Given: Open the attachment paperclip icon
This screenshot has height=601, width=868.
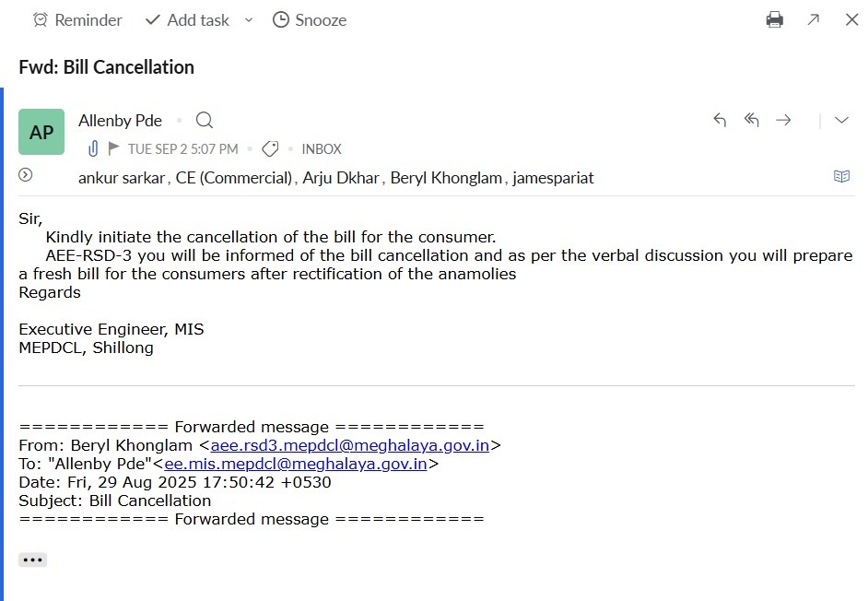Looking at the screenshot, I should click(x=93, y=148).
